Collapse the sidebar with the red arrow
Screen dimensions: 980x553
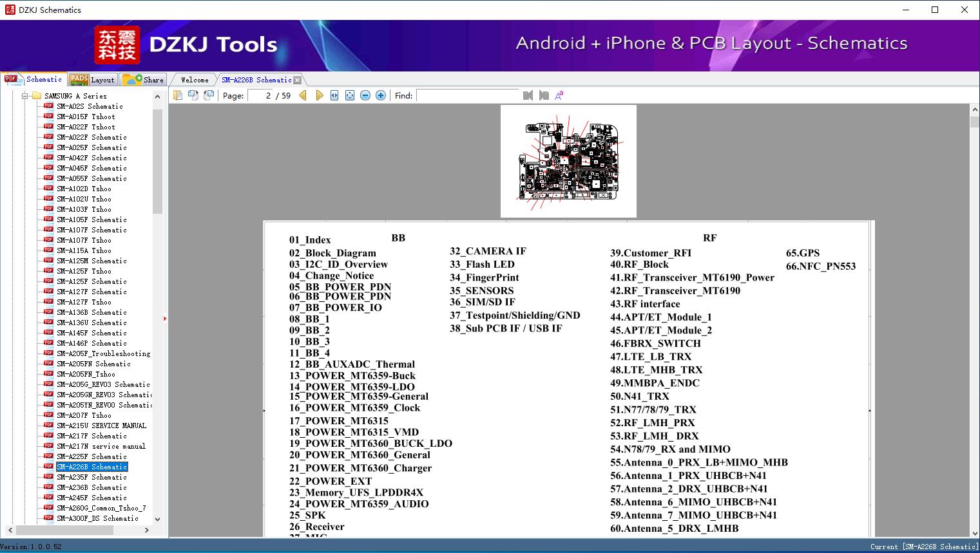click(x=165, y=319)
